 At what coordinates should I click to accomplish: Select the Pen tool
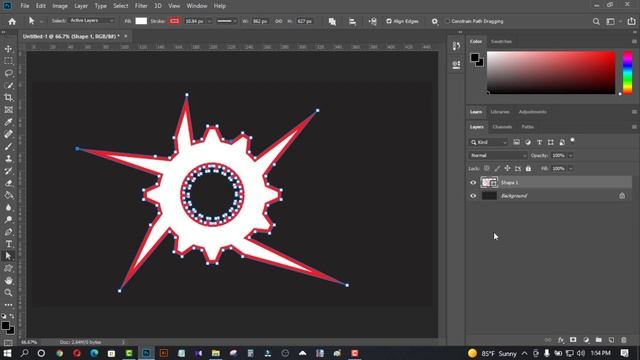pos(8,232)
